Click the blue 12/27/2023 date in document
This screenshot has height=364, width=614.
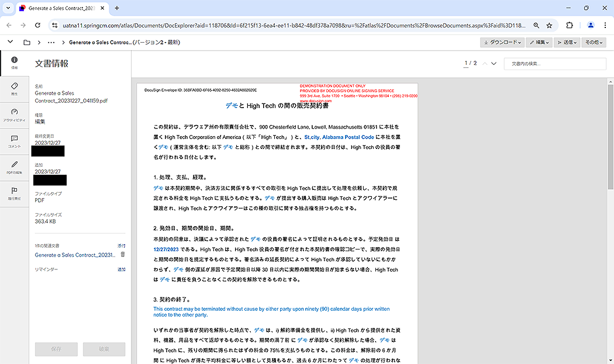(x=166, y=249)
